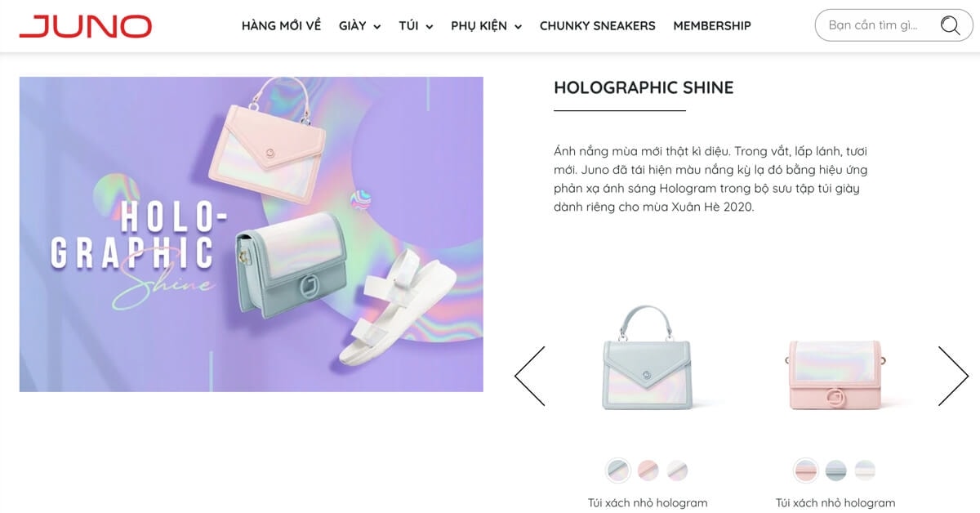Open the PHỤ KIỆN dropdown
980x513 pixels.
486,26
